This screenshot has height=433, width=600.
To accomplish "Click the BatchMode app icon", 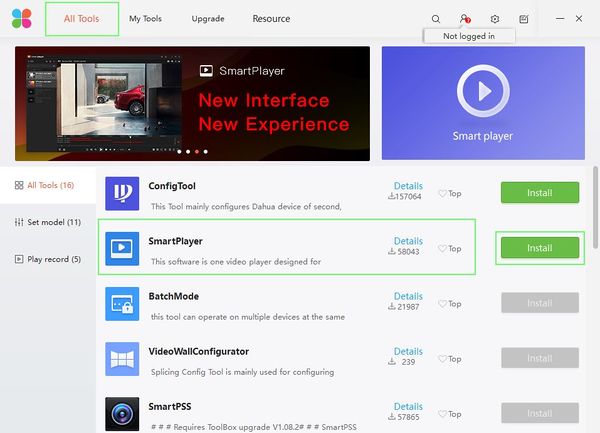I will 122,304.
